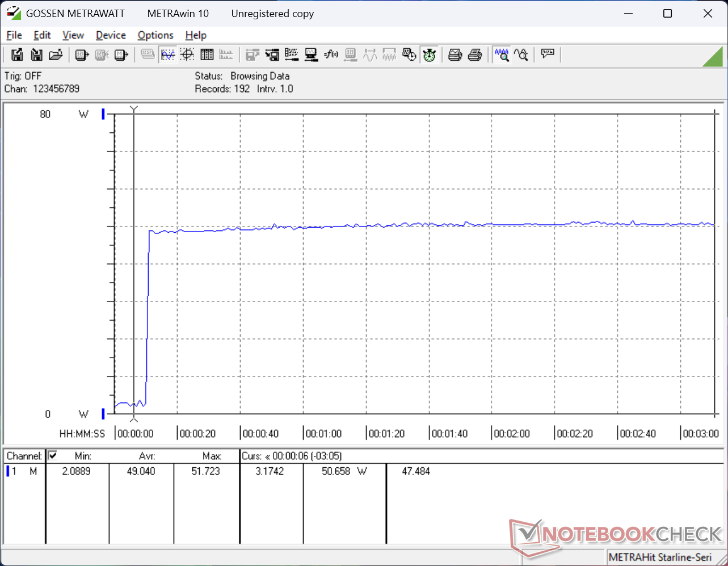Click the cursor marker at graph bottom
The image size is (728, 566).
[134, 419]
